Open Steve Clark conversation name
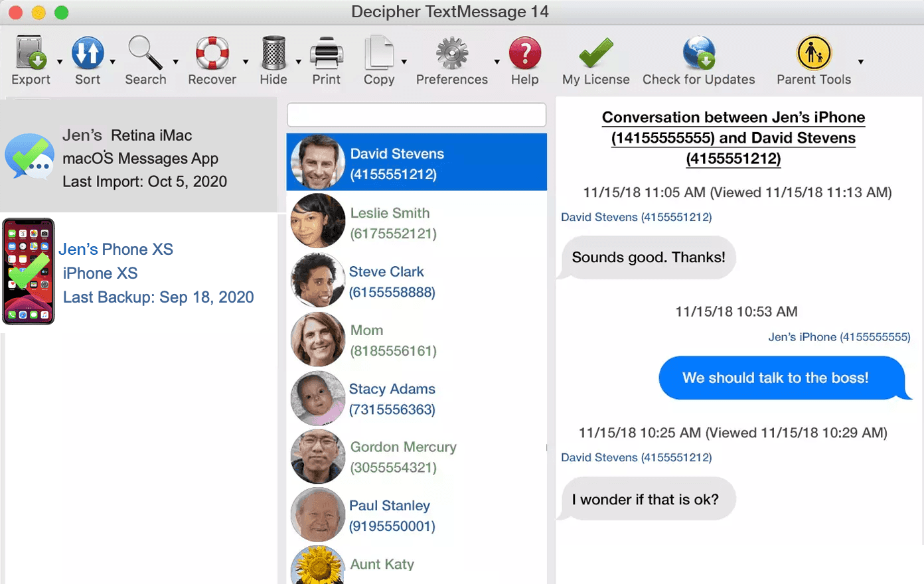Screen dimensions: 924x584 tap(386, 271)
